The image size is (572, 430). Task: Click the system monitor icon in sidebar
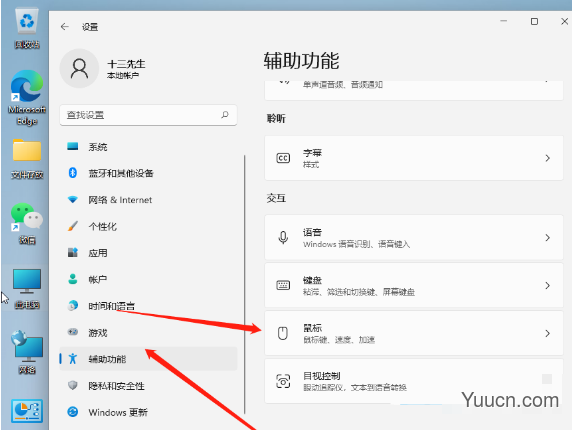[x=73, y=146]
